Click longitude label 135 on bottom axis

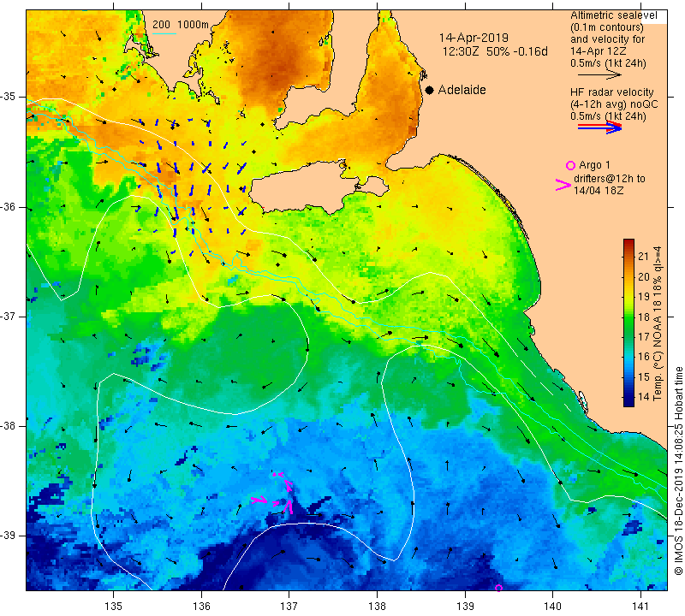click(x=114, y=606)
